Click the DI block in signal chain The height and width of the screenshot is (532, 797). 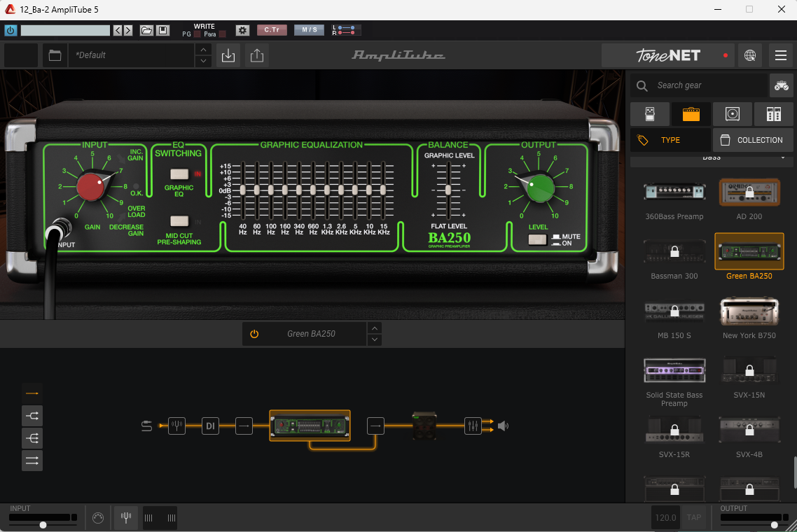click(x=210, y=426)
